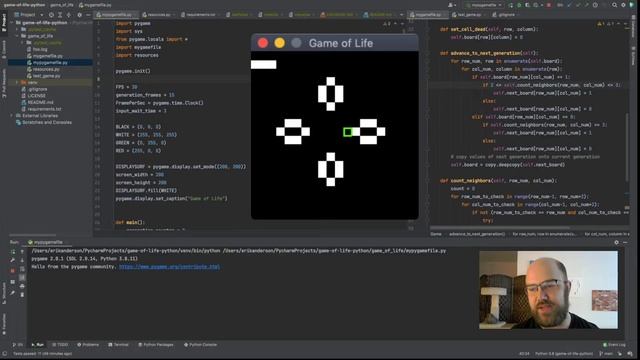Select Scratches and Consoles node
This screenshot has height=360, width=640.
click(x=47, y=122)
